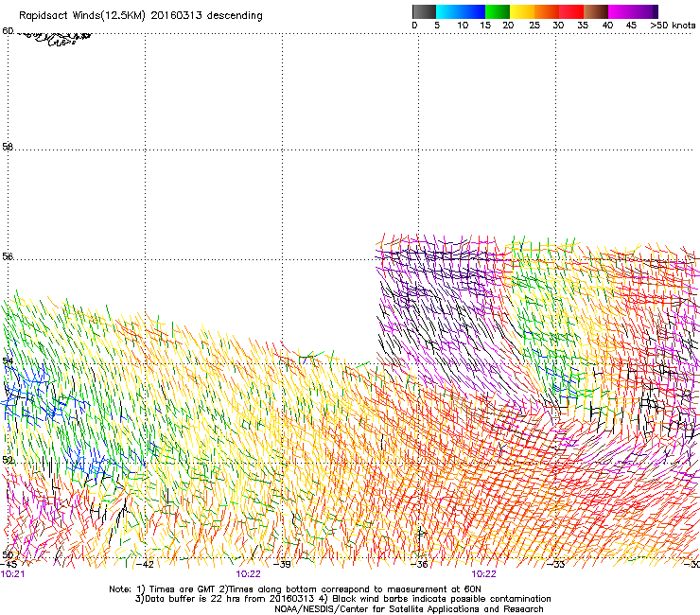Image resolution: width=700 pixels, height=615 pixels.
Task: Click the 'Times are GMT' note line
Action: [x=294, y=589]
